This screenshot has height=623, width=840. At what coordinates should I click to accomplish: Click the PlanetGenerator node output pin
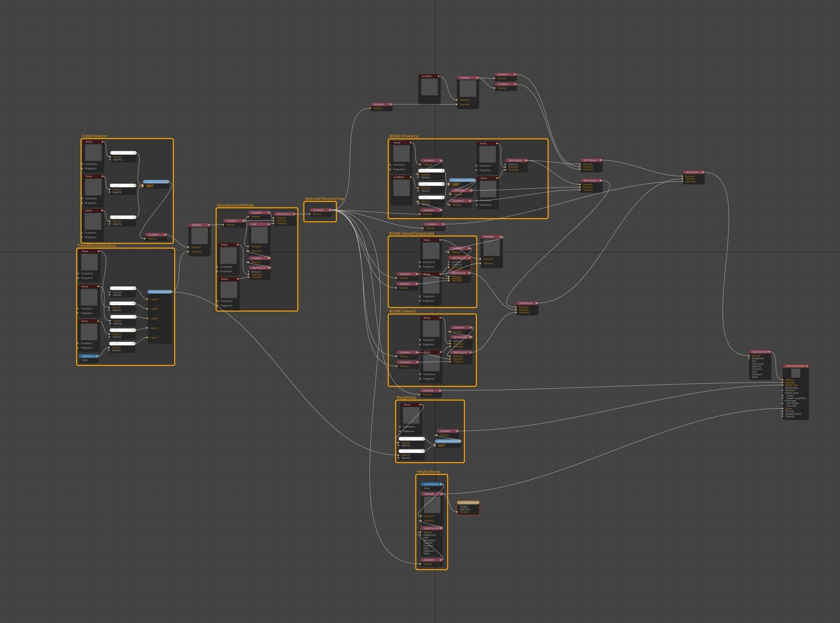pos(807,366)
